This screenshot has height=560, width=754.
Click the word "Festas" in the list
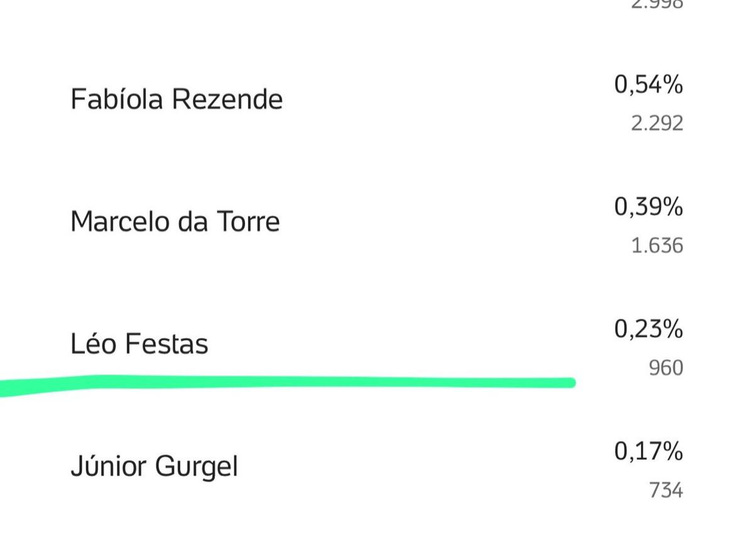tap(166, 344)
